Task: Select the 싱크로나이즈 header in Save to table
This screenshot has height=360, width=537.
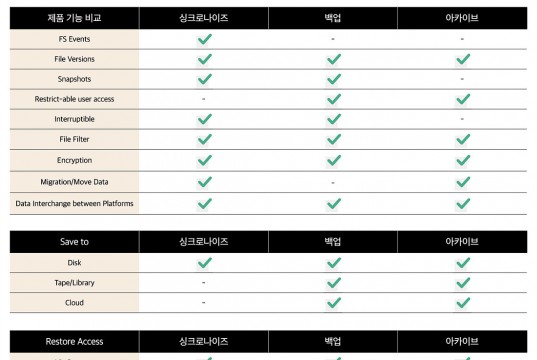Action: tap(204, 242)
